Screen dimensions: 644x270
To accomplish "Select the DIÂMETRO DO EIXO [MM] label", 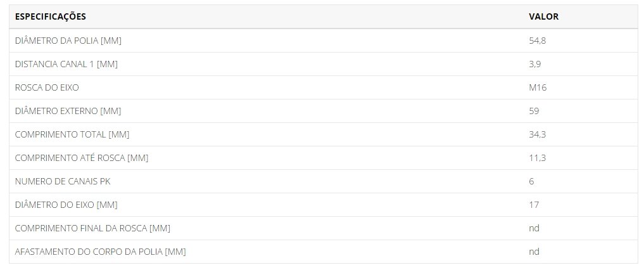I will [x=66, y=205].
